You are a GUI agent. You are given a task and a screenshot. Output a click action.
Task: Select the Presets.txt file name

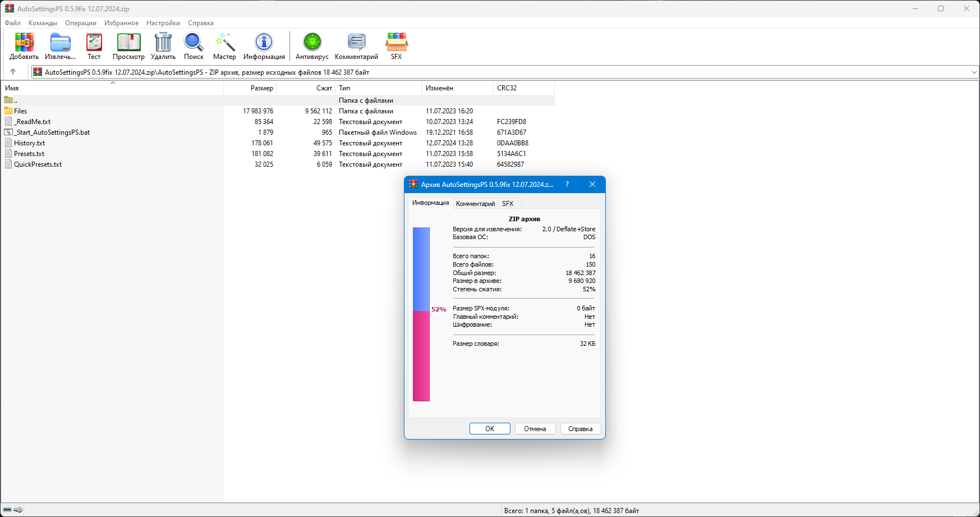pos(29,154)
